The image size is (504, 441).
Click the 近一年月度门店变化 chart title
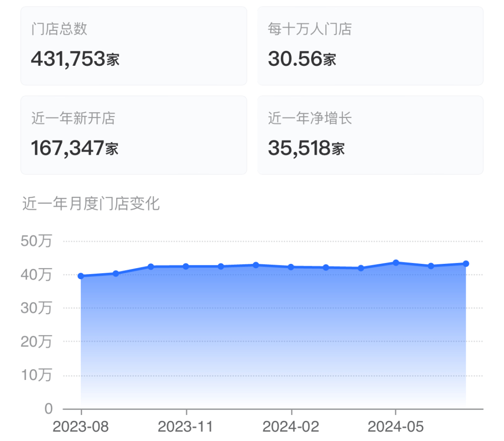91,204
